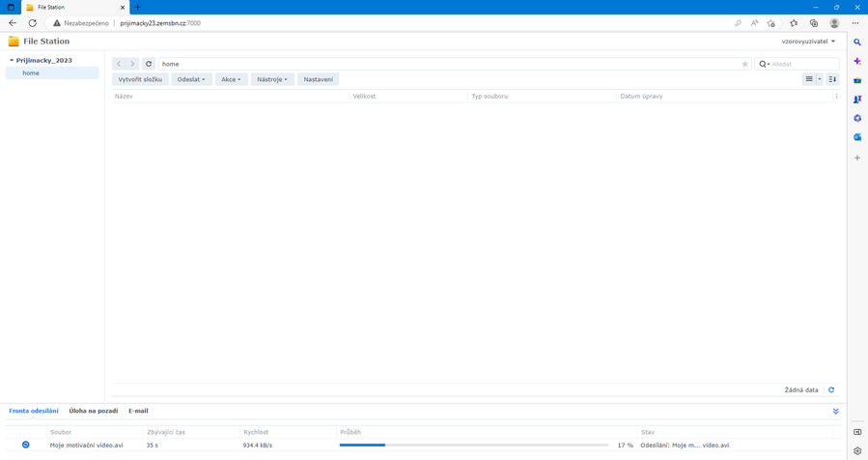Add the home folder to favorites with the star
Viewport: 868px width, 460px height.
click(x=744, y=64)
